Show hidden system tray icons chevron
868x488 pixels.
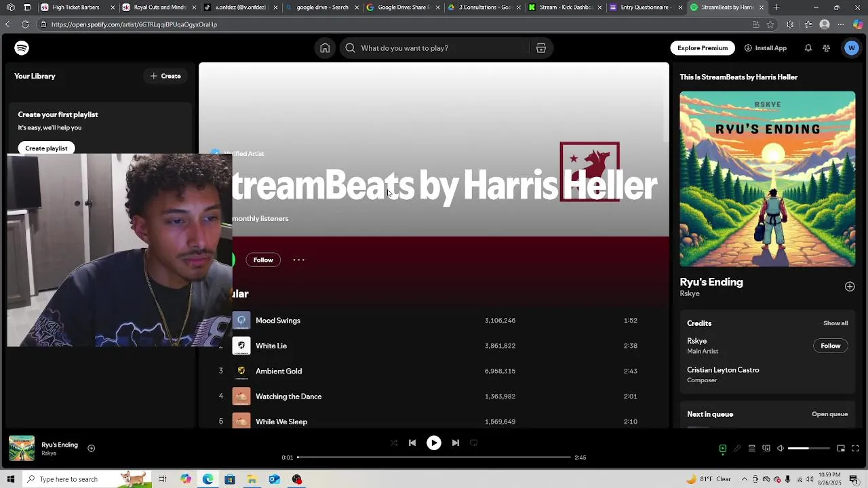pos(744,479)
